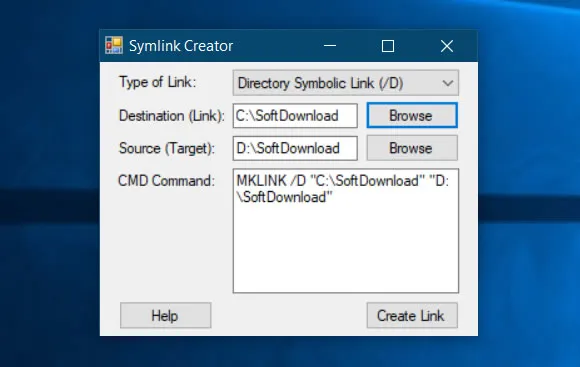Image resolution: width=580 pixels, height=367 pixels.
Task: Close the Symlink Creator window
Action: pos(447,46)
